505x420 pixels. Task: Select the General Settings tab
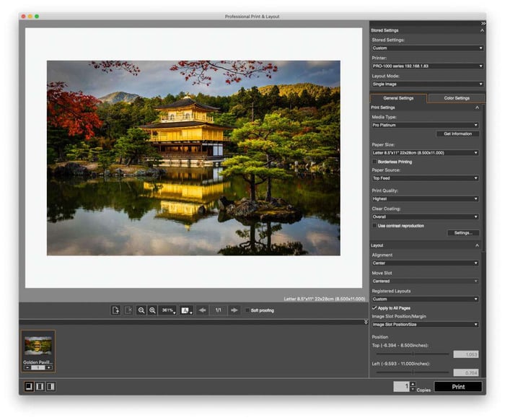click(398, 98)
